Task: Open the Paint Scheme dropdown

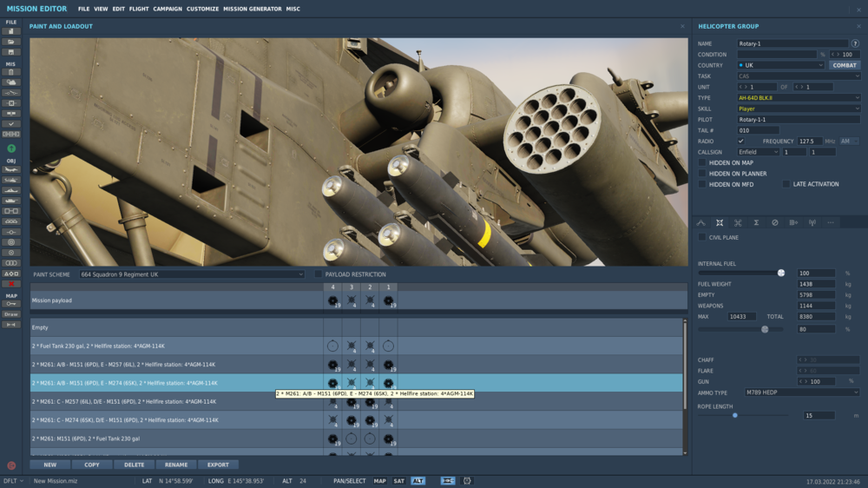Action: click(192, 274)
